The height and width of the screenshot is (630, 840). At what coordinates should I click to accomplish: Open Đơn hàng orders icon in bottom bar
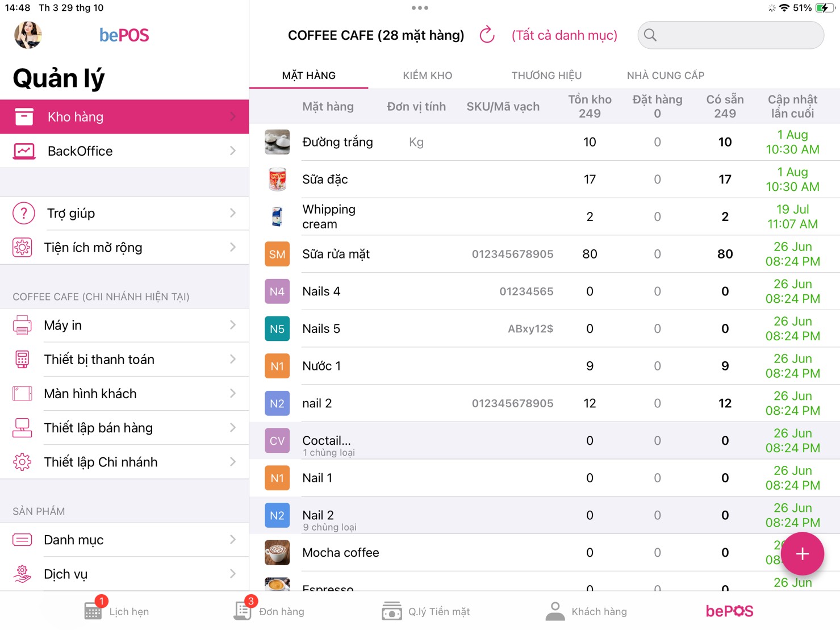click(243, 611)
